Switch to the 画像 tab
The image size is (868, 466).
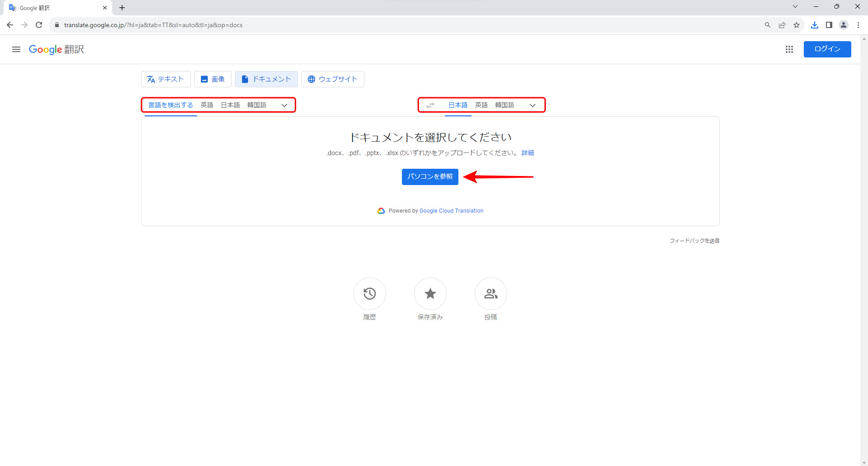[213, 79]
